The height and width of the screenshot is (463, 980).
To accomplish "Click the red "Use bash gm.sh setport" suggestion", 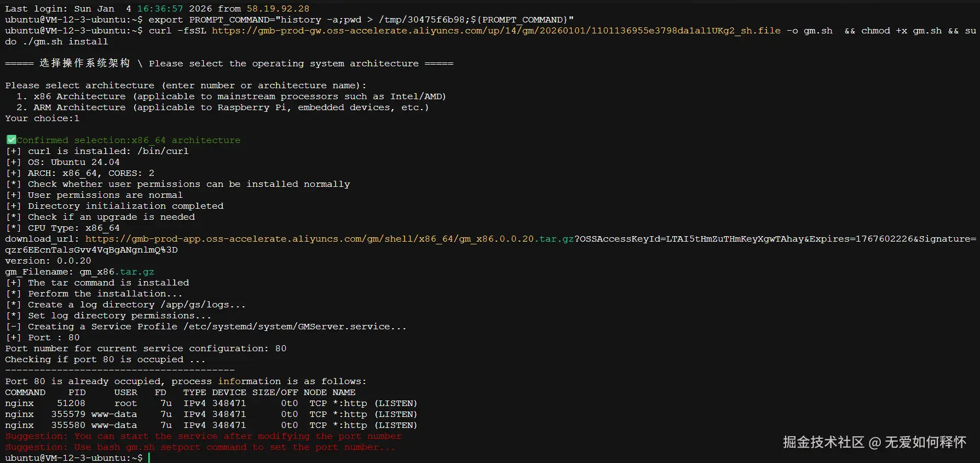I will click(x=200, y=447).
